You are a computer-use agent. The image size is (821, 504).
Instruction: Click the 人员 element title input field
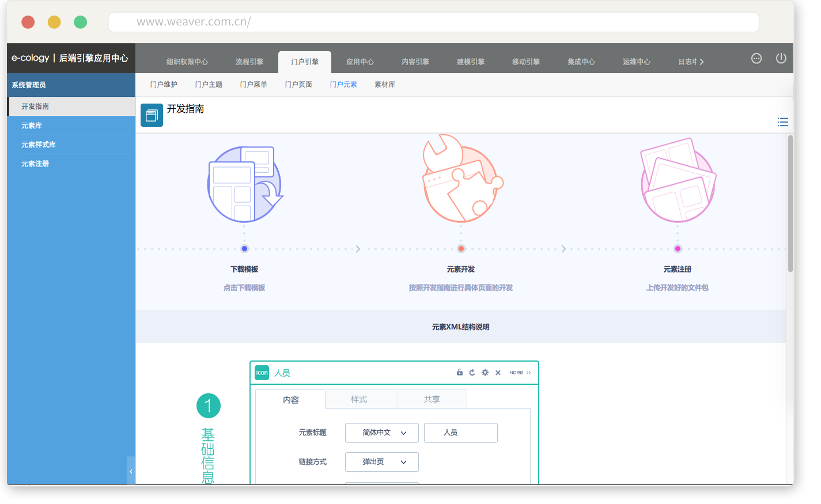[x=460, y=433]
